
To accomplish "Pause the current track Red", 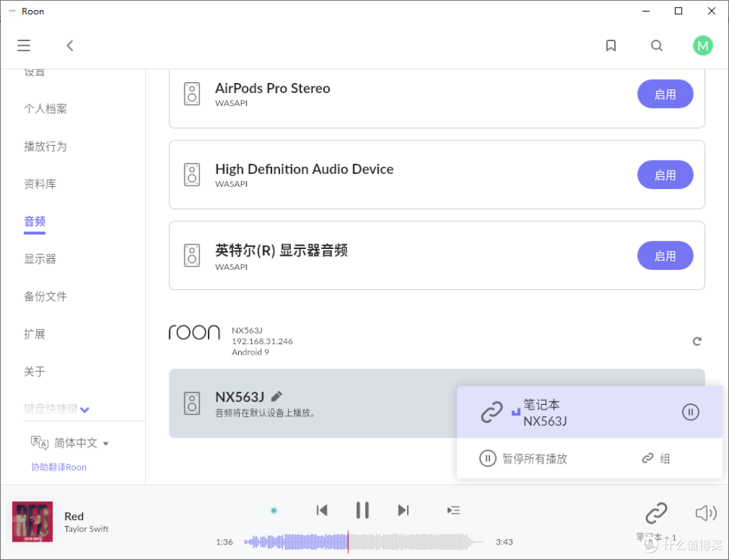I will [362, 510].
